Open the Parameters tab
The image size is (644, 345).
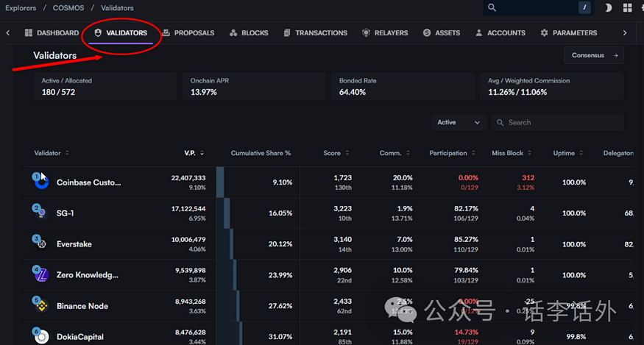point(569,33)
